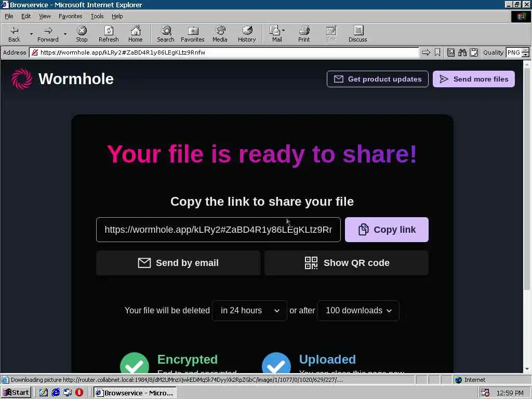Screen dimensions: 532x399
Task: Click the Quality PNG selector field
Action: point(513,52)
